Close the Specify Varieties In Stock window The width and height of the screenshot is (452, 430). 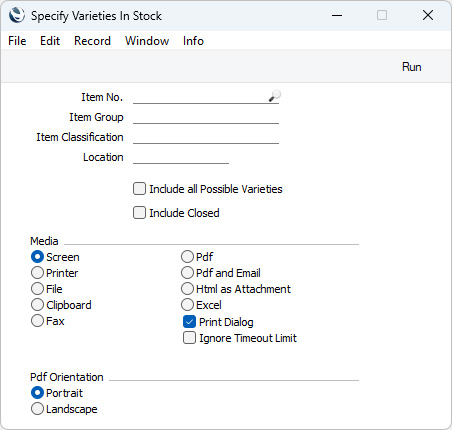428,15
